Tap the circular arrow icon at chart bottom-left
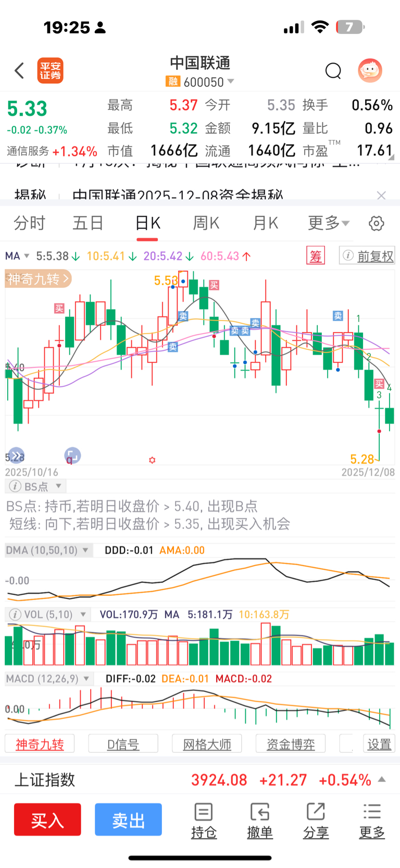This screenshot has width=400, height=868. coord(16,455)
